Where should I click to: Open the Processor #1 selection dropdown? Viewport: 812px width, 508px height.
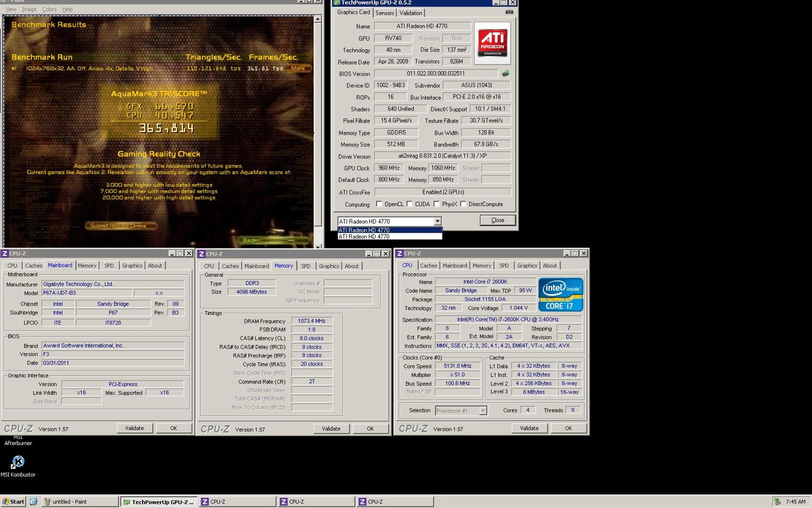click(483, 410)
